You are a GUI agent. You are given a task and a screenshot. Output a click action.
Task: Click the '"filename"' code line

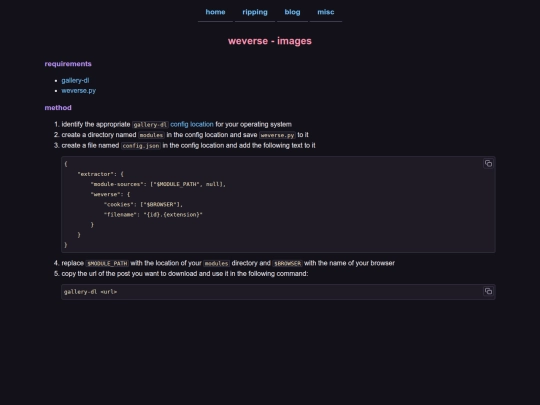pos(153,215)
